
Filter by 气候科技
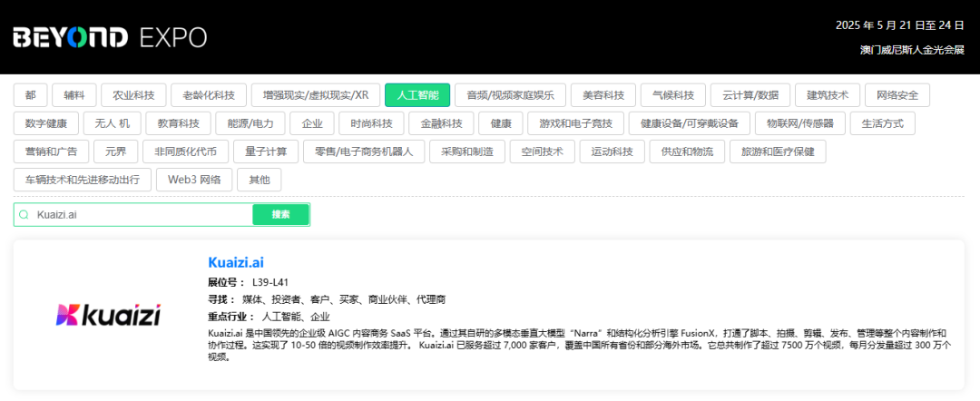673,95
